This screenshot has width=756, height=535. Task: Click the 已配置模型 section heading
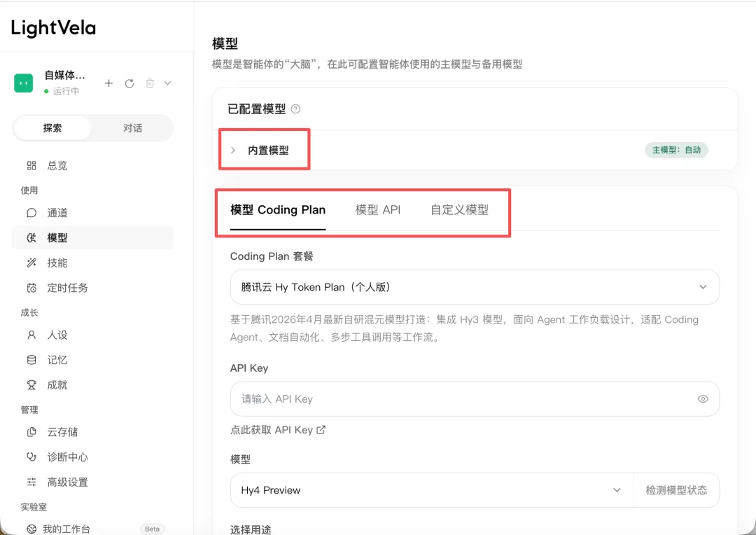(x=257, y=109)
